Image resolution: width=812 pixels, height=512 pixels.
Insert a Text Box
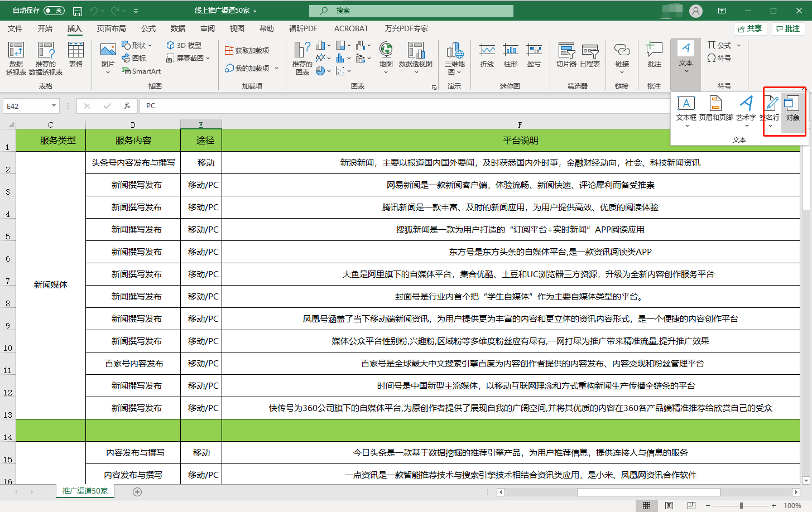[686, 107]
